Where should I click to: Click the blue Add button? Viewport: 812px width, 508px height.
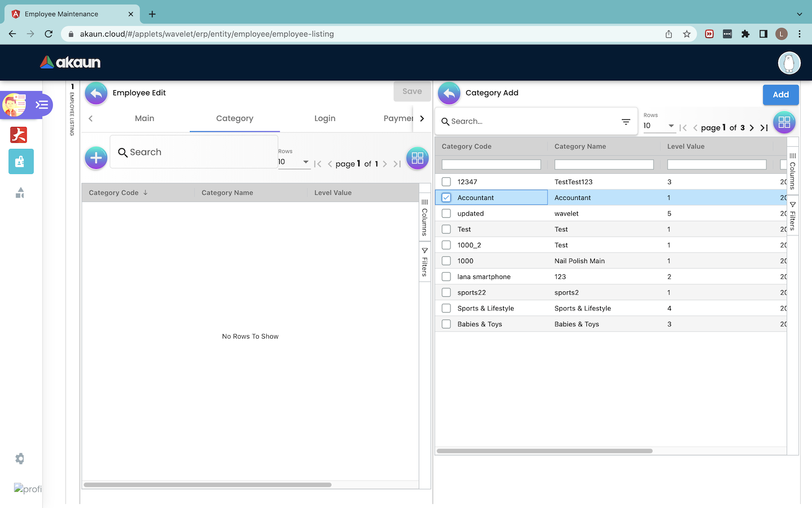coord(780,95)
